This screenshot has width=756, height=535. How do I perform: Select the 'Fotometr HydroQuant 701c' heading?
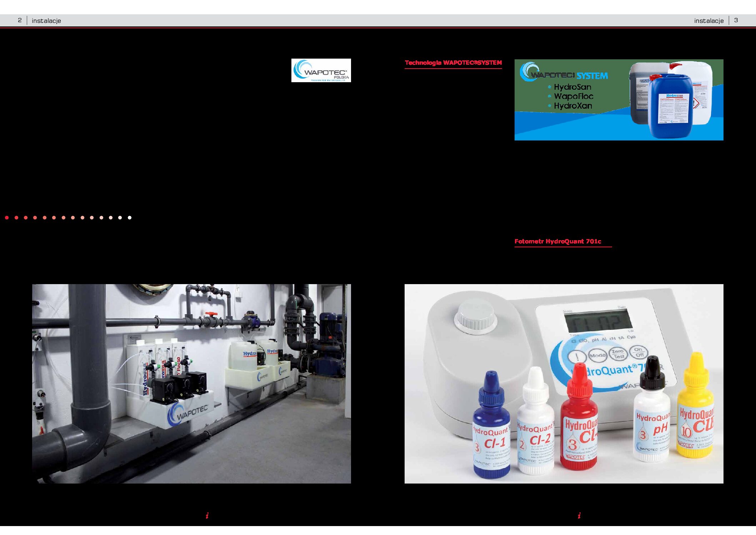558,242
